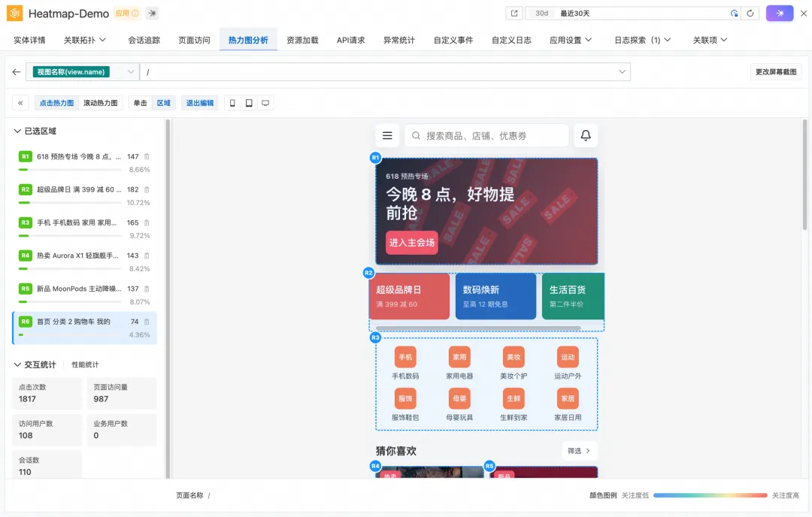Open the API请求 tab
Viewport: 812px width, 517px height.
350,40
